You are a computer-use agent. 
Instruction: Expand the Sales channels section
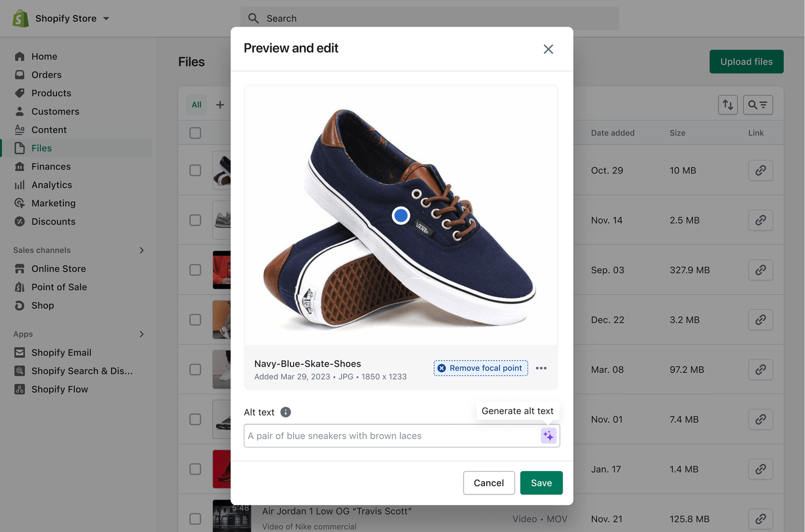[x=142, y=250]
